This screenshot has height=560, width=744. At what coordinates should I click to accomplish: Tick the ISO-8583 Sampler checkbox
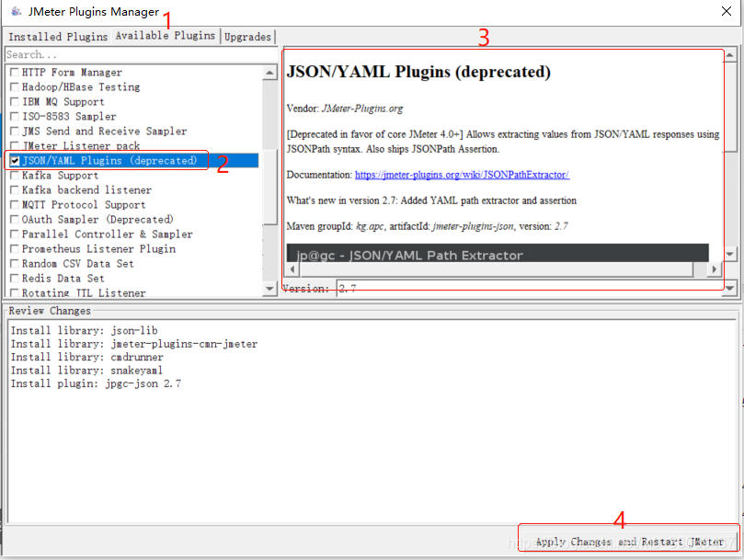pyautogui.click(x=15, y=116)
